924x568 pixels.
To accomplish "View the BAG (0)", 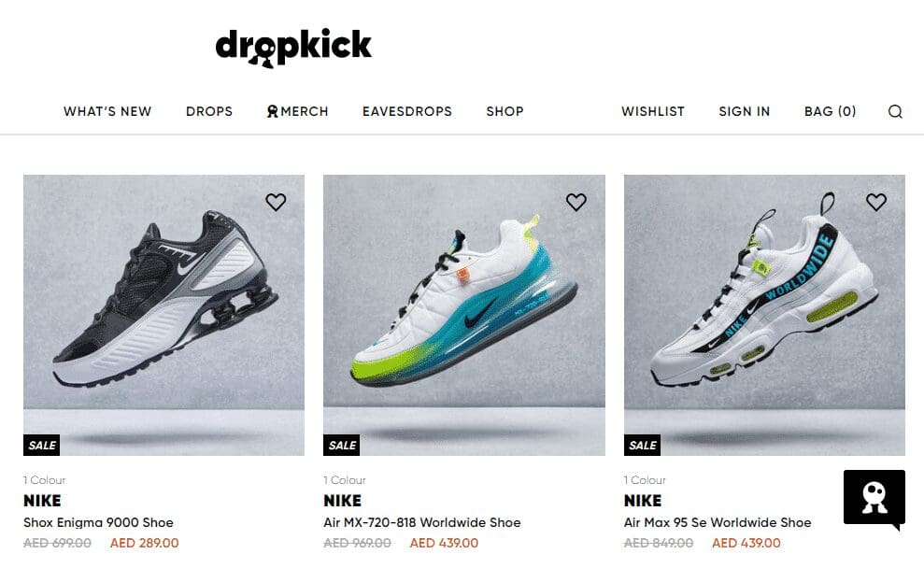I will coord(831,111).
